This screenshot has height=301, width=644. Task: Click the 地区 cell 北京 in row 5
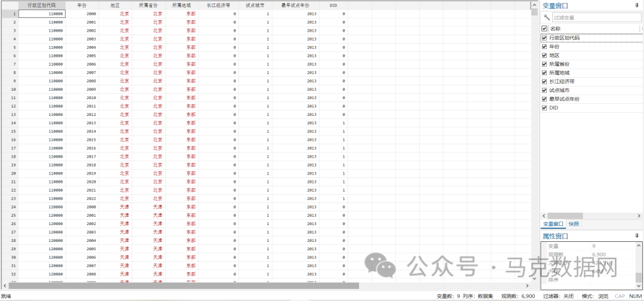115,47
